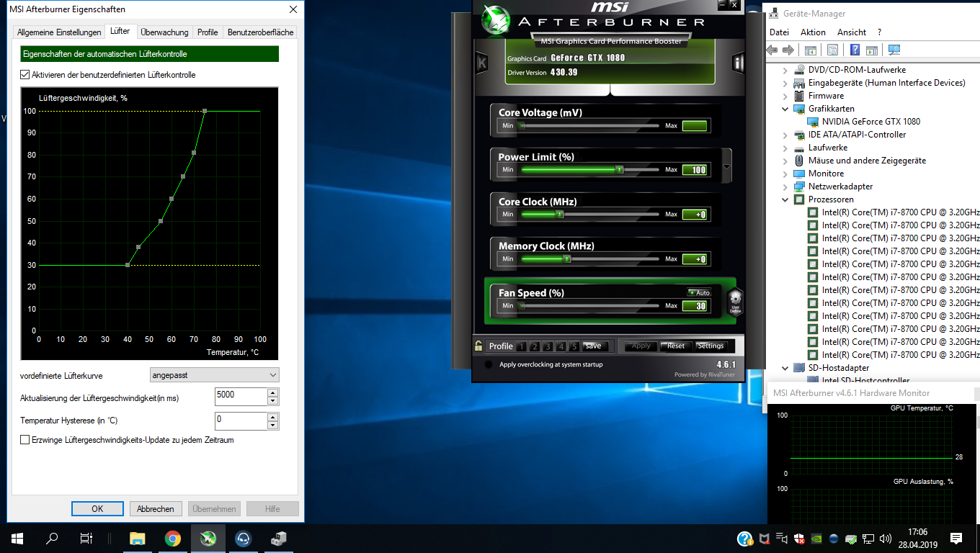This screenshot has height=553, width=980.
Task: Select the Netzwerkadapter tree entry
Action: (x=840, y=186)
